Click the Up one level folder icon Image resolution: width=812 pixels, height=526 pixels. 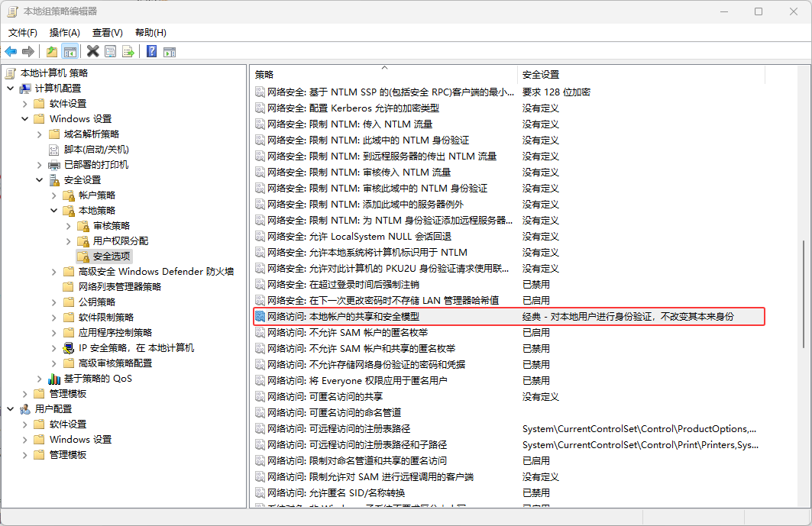click(52, 51)
